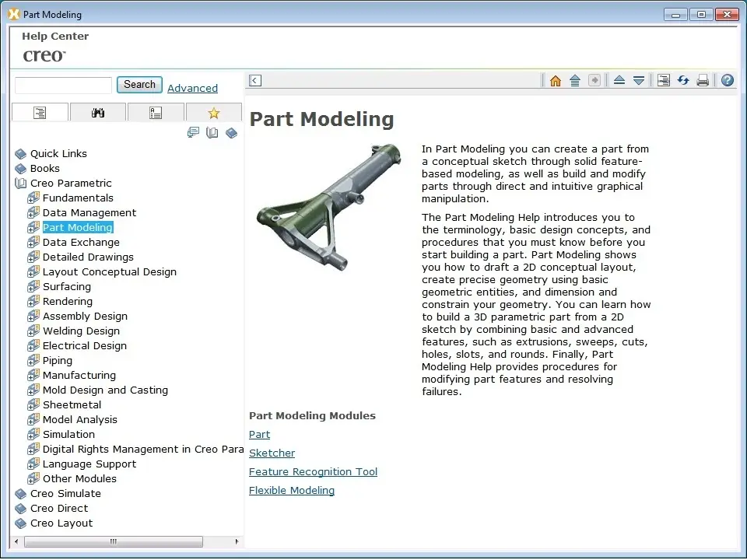Go to next topic down-arrow icon
The width and height of the screenshot is (747, 560).
point(639,80)
